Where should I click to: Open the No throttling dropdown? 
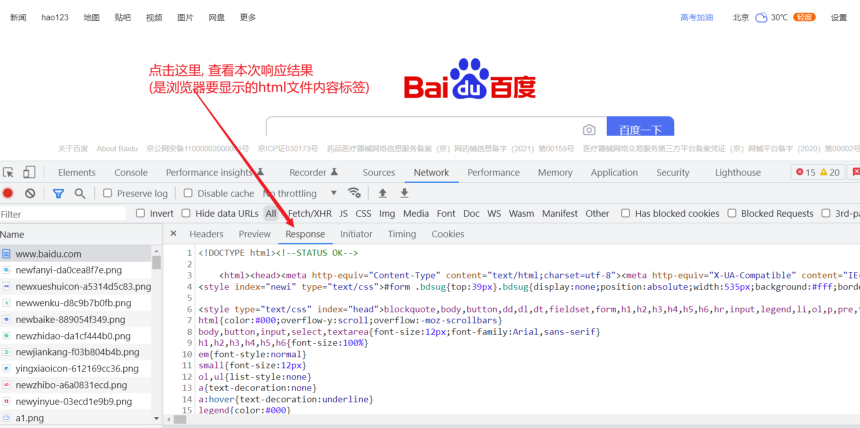299,193
